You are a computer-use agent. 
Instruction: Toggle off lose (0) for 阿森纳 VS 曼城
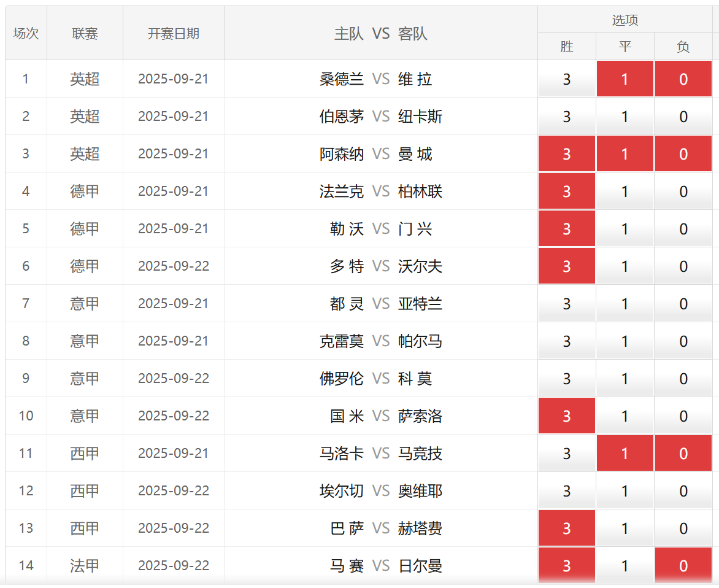[683, 154]
